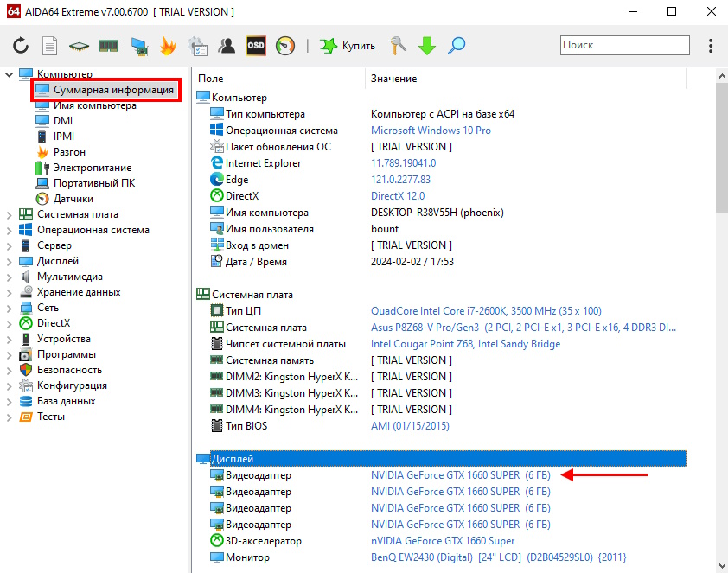Select Конфигурация in the tree
Screen dimensions: 728x573
pos(72,385)
